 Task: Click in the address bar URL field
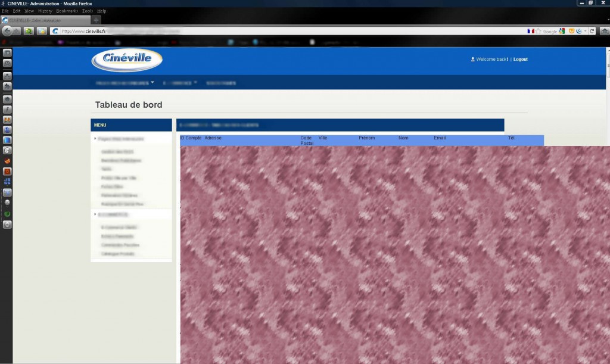pyautogui.click(x=288, y=31)
